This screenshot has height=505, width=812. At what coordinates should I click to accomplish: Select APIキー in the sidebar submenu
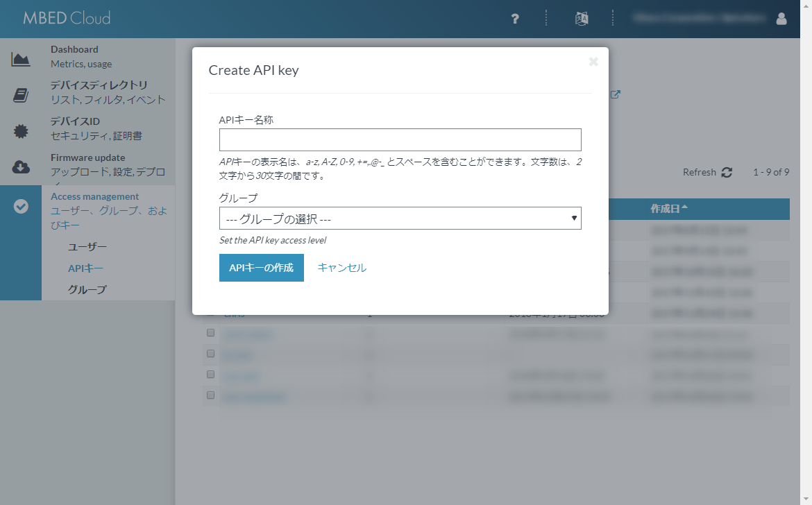coord(85,268)
